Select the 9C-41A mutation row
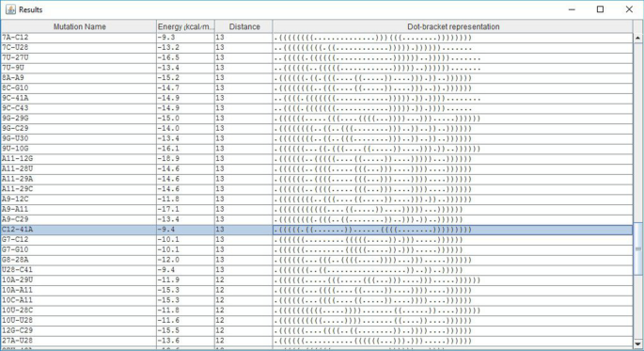The height and width of the screenshot is (351, 644). (317, 98)
